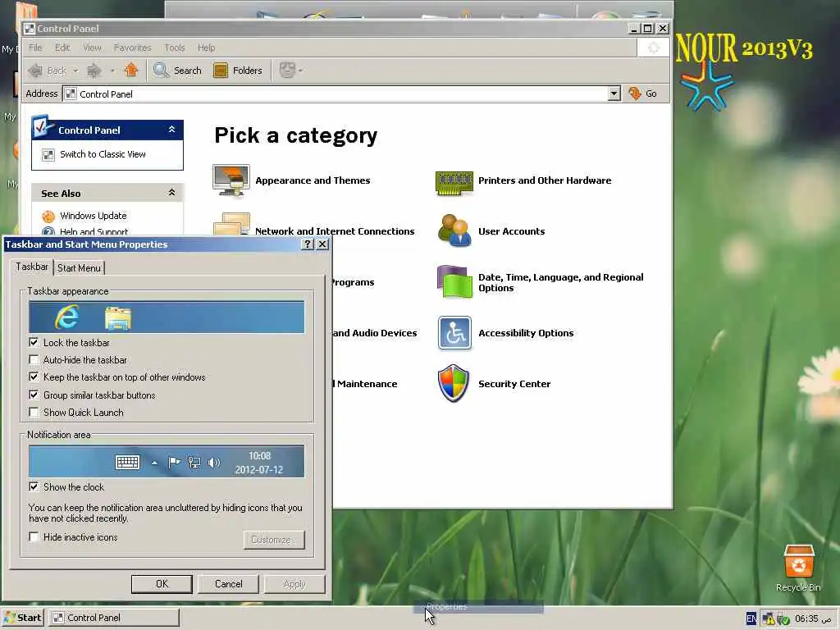Click Internet Explorer icon in taskbar preview

[x=67, y=317]
